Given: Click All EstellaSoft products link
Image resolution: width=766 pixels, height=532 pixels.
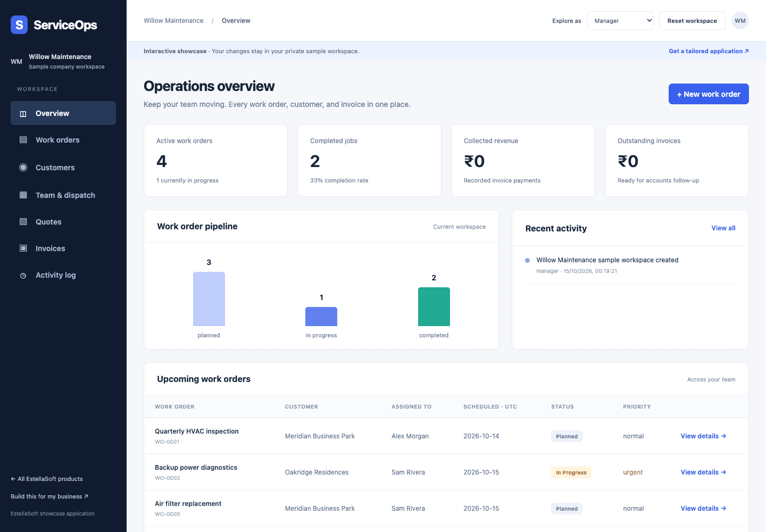Looking at the screenshot, I should tap(47, 479).
